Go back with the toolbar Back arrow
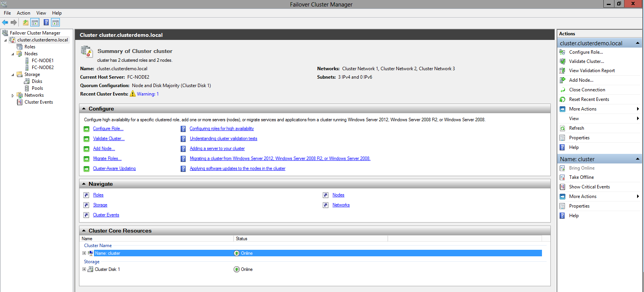Viewport: 644px width, 292px height. click(x=5, y=22)
